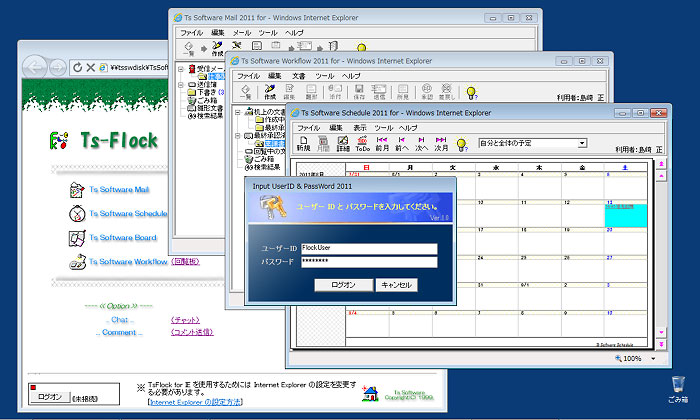Open the Recycle Bin on the desktop
The width and height of the screenshot is (700, 420).
pos(679,383)
